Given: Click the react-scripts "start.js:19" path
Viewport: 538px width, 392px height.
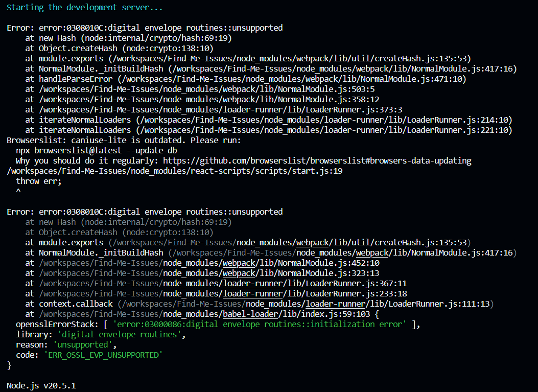Looking at the screenshot, I should [317, 171].
